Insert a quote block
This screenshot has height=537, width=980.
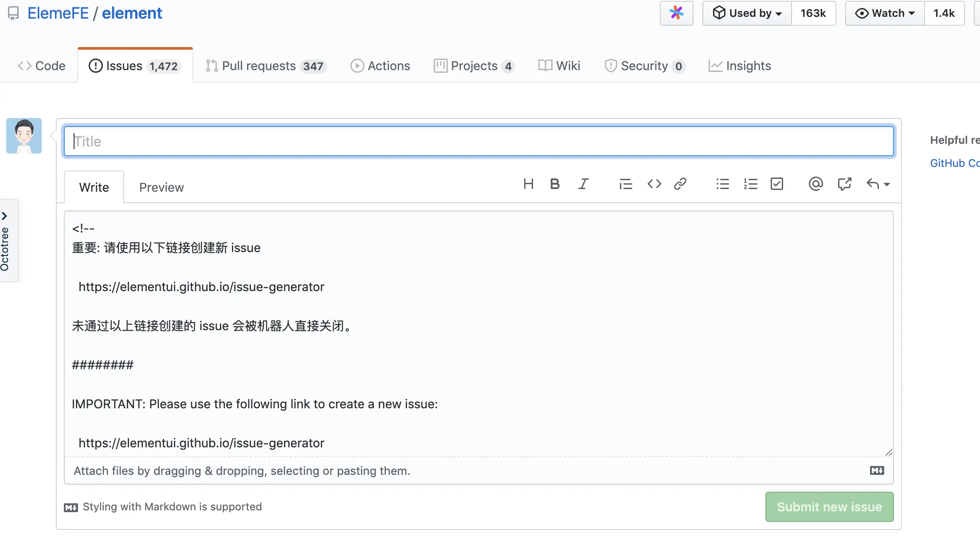coord(625,184)
